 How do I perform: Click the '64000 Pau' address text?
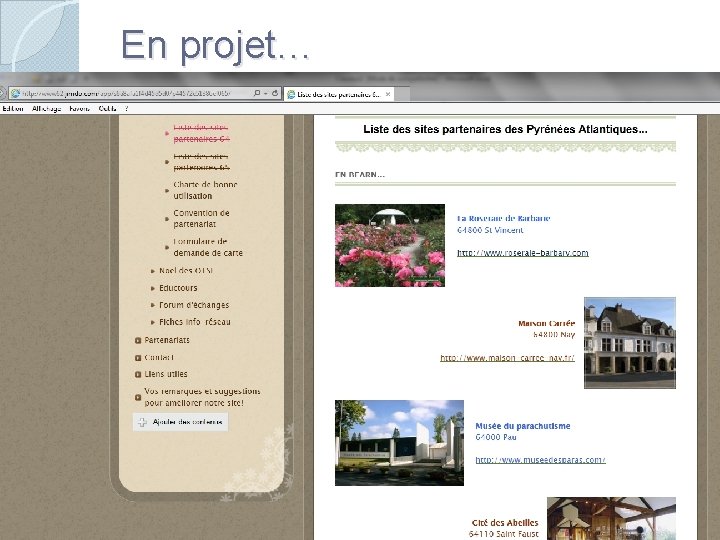coord(496,437)
